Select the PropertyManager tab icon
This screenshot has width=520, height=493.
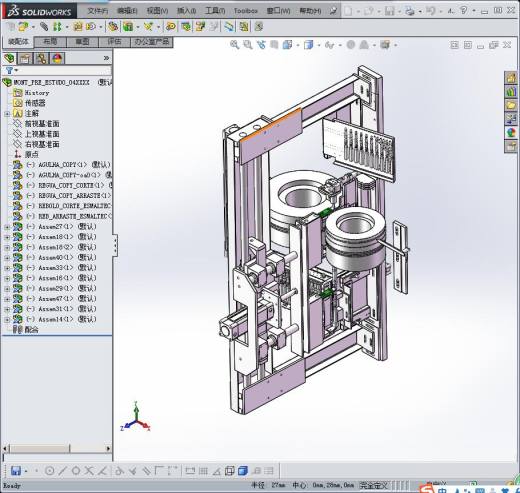point(25,59)
